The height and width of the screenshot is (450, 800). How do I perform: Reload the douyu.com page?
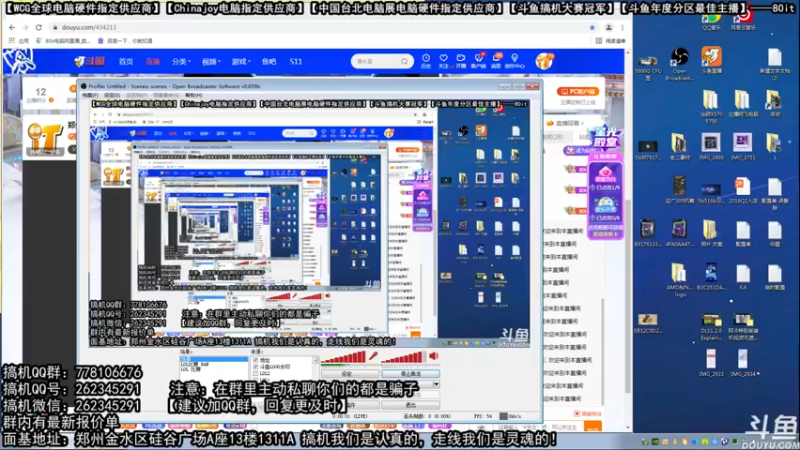click(39, 27)
